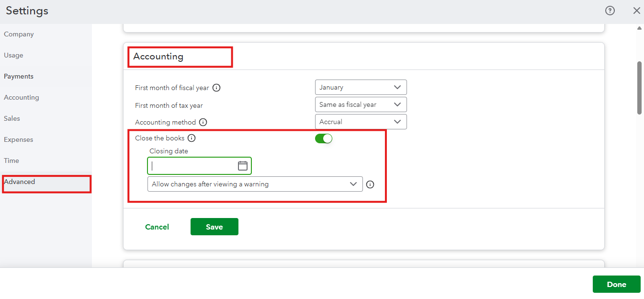Viewport: 644px width, 299px height.
Task: Expand the Allow changes after viewing a warning dropdown
Action: click(255, 184)
